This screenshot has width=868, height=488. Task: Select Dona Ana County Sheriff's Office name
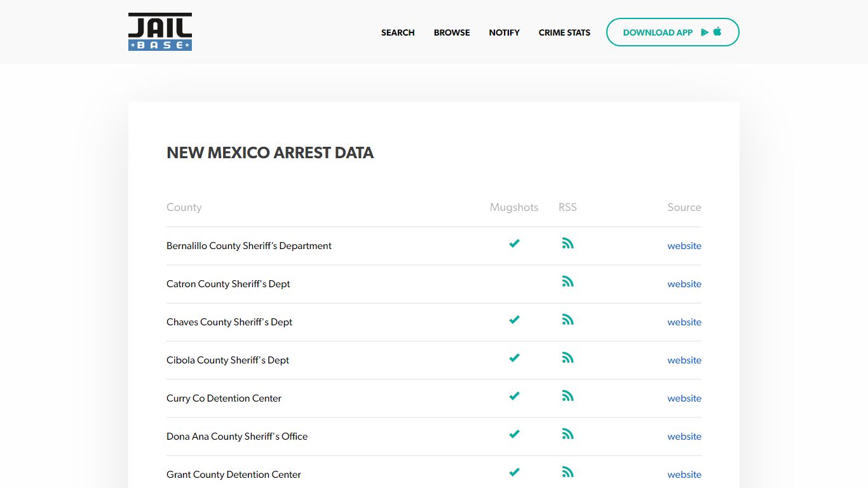coord(237,437)
